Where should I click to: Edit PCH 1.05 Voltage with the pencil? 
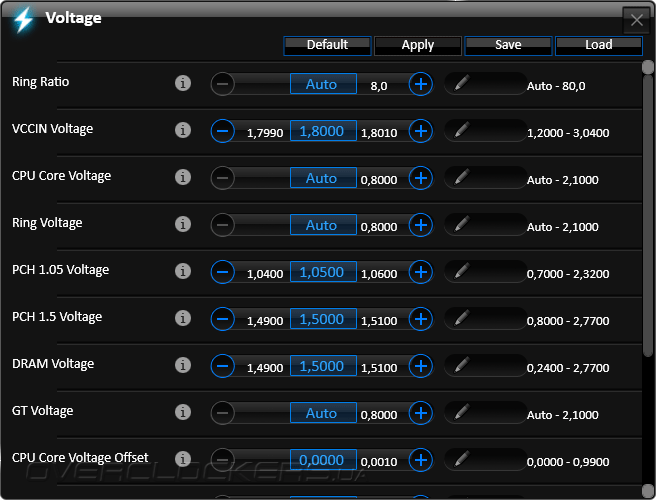coord(461,271)
